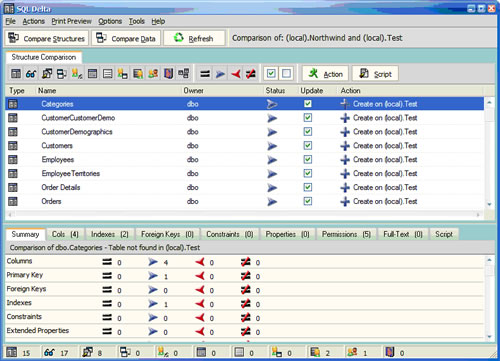
Task: Click the Script button in toolbar
Action: point(375,74)
